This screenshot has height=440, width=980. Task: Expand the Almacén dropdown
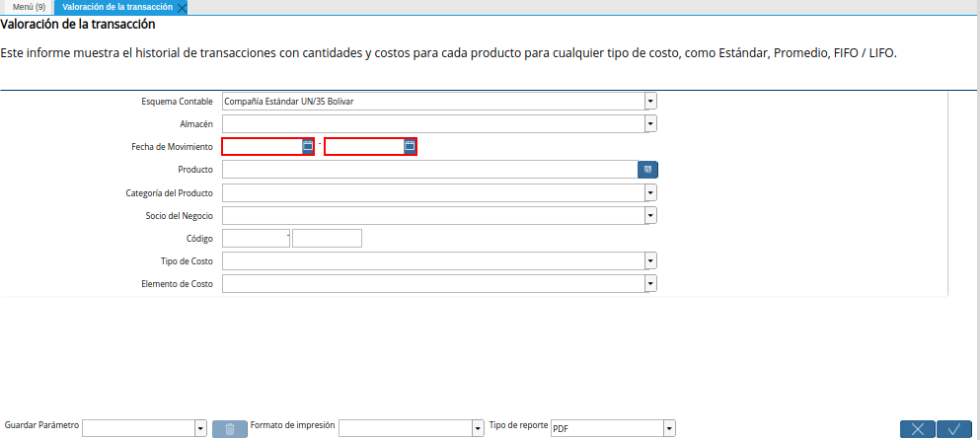click(650, 124)
